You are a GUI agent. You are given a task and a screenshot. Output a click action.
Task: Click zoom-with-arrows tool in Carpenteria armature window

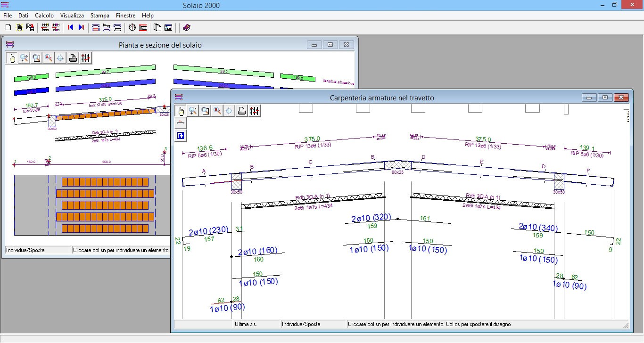[193, 111]
